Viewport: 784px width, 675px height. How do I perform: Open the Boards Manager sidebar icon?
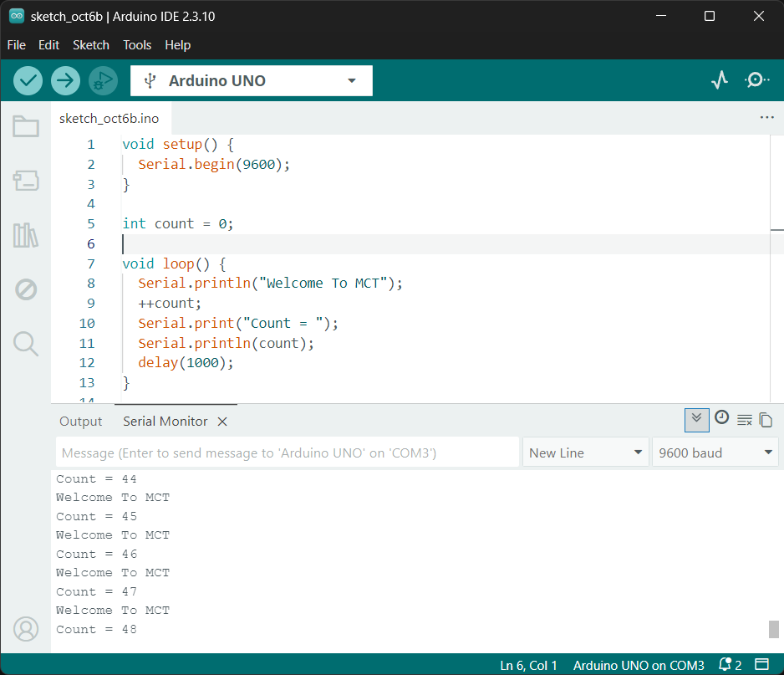[26, 181]
